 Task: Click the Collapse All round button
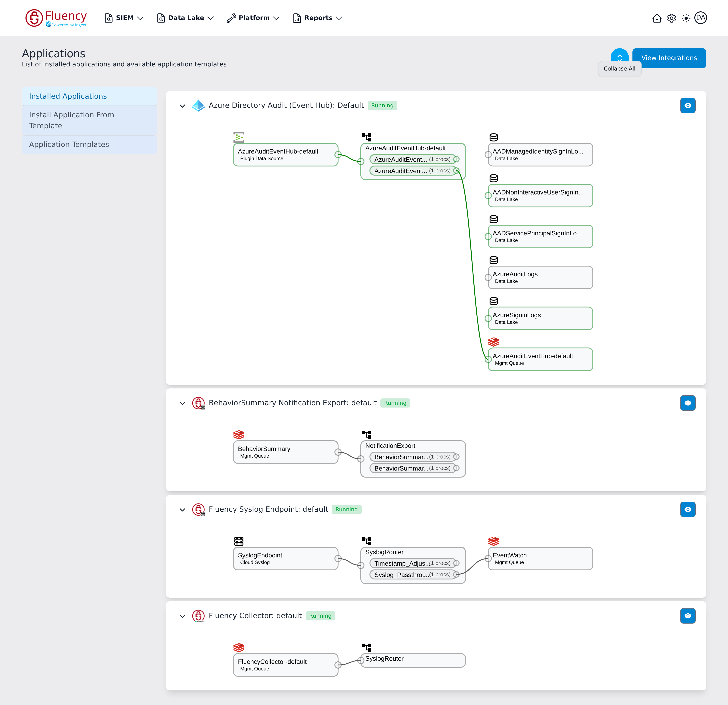(x=619, y=56)
